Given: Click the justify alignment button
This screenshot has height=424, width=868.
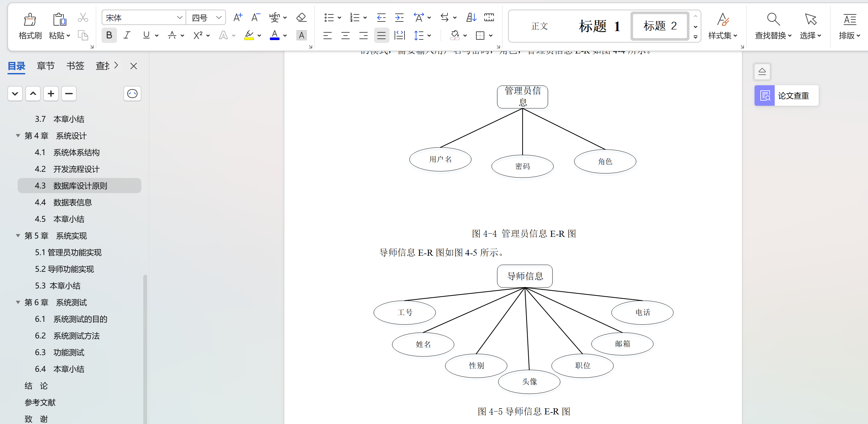Looking at the screenshot, I should tap(381, 35).
